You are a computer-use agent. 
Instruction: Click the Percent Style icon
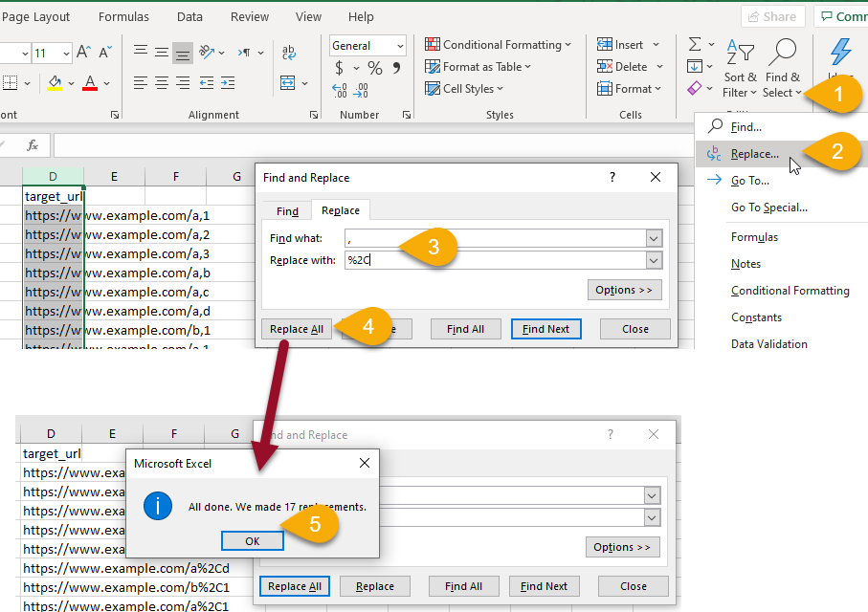pyautogui.click(x=375, y=68)
